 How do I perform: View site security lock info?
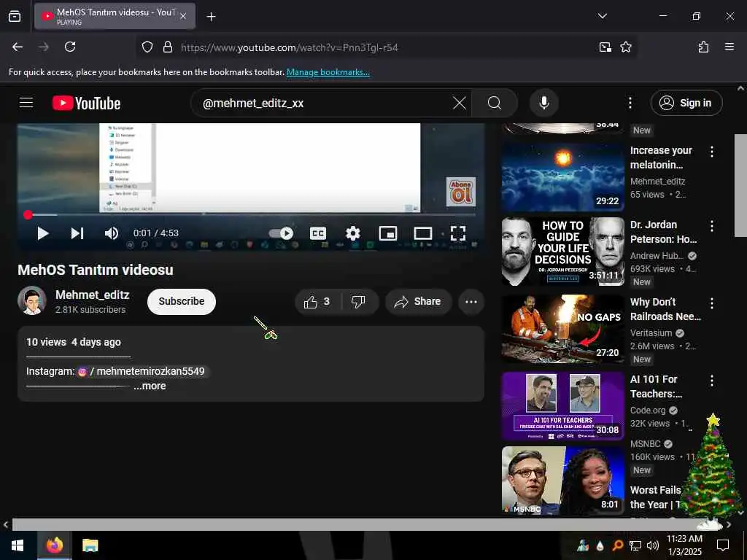(x=167, y=47)
